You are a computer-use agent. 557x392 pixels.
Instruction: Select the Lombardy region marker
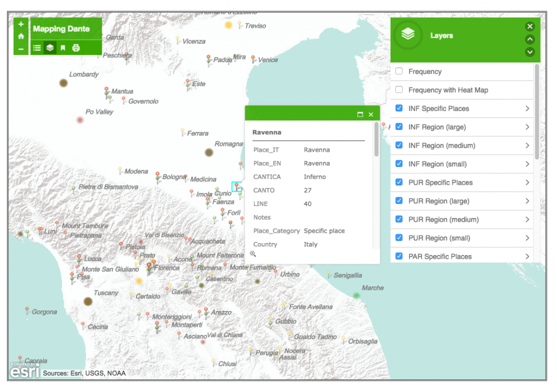pos(64,83)
